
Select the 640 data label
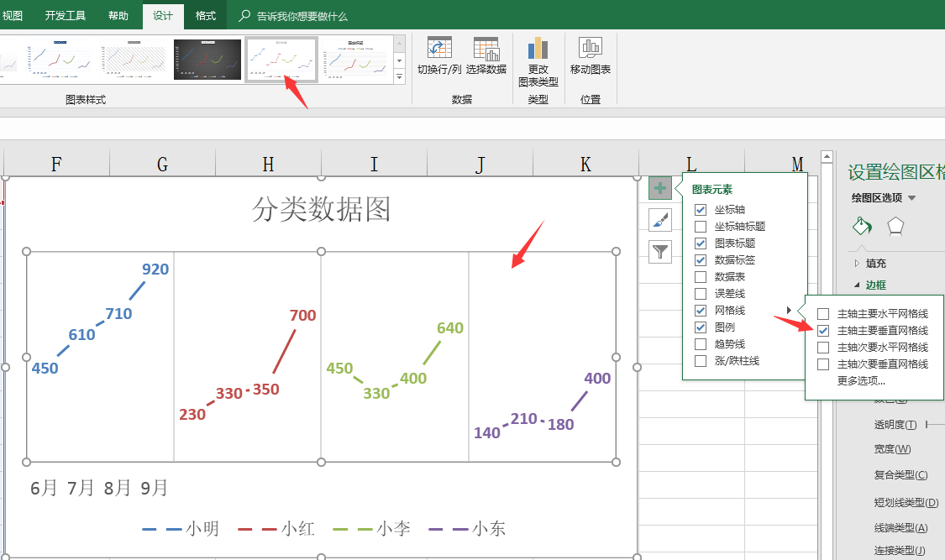coord(450,327)
